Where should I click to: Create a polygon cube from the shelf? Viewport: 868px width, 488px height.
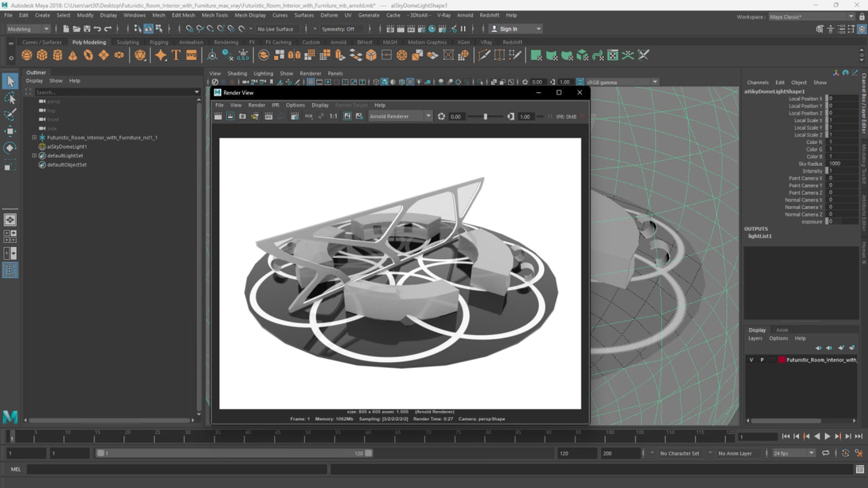(42, 55)
